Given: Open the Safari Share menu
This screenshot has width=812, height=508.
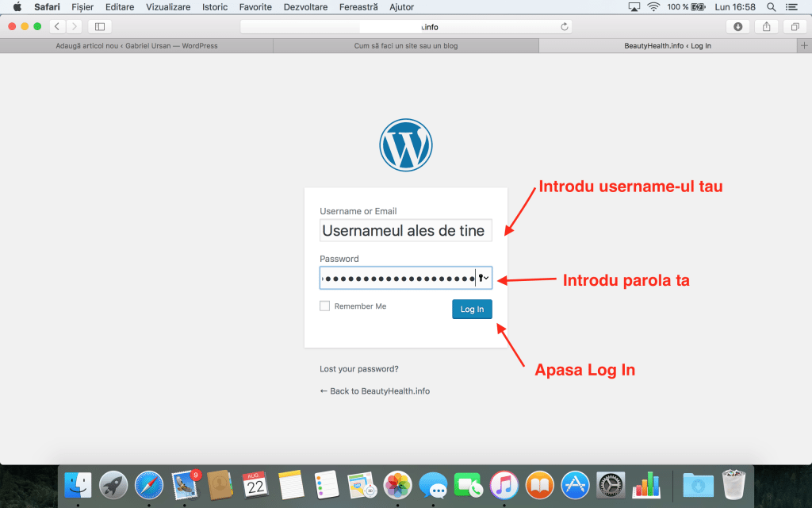Looking at the screenshot, I should pos(767,26).
